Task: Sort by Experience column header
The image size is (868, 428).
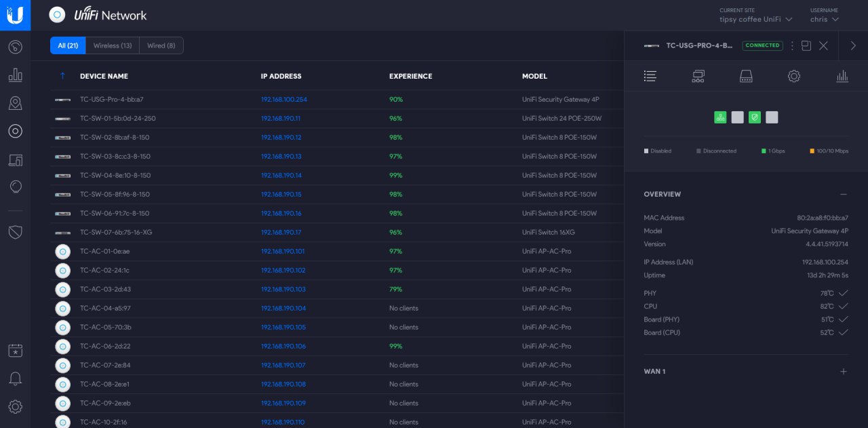Action: 410,76
